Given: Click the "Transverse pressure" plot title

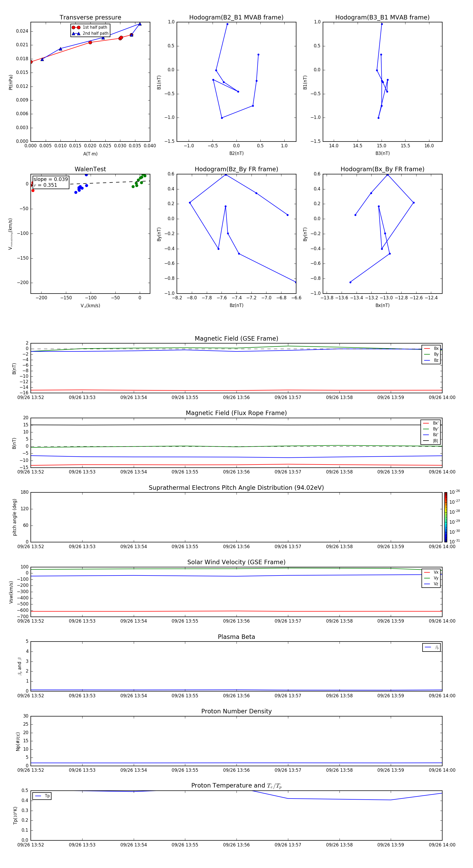Looking at the screenshot, I should (90, 18).
